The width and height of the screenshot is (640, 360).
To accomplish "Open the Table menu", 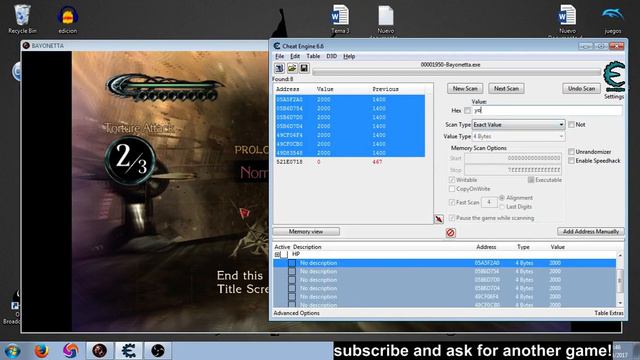I will (x=313, y=56).
